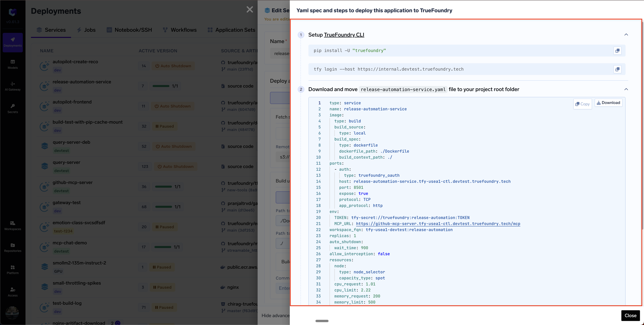
Task: Click the Download yaml button
Action: (x=608, y=103)
